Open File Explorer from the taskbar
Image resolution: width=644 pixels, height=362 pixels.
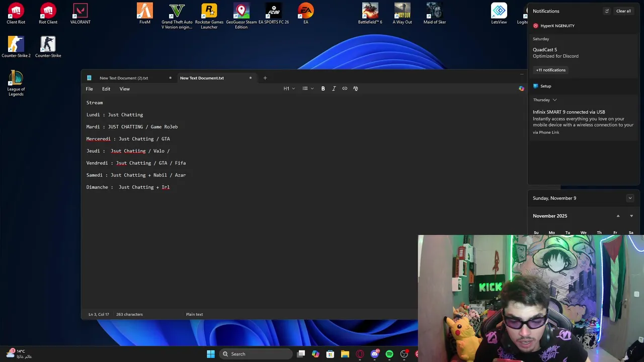(345, 354)
